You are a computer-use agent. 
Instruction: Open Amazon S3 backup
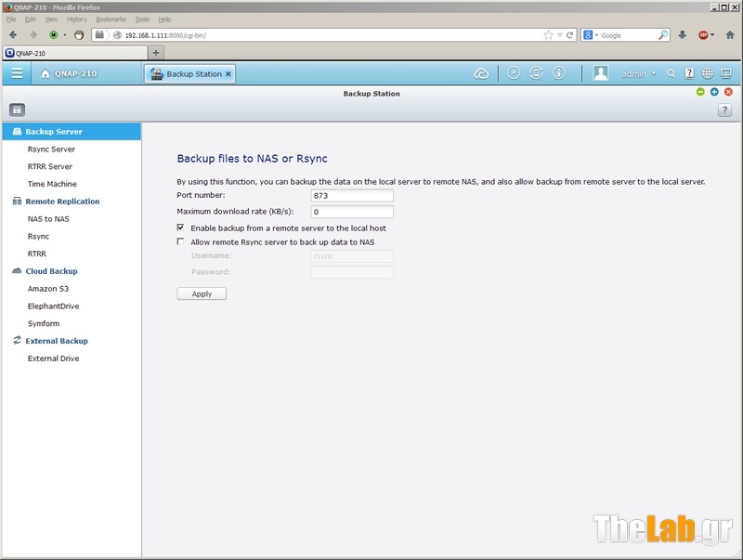click(48, 289)
